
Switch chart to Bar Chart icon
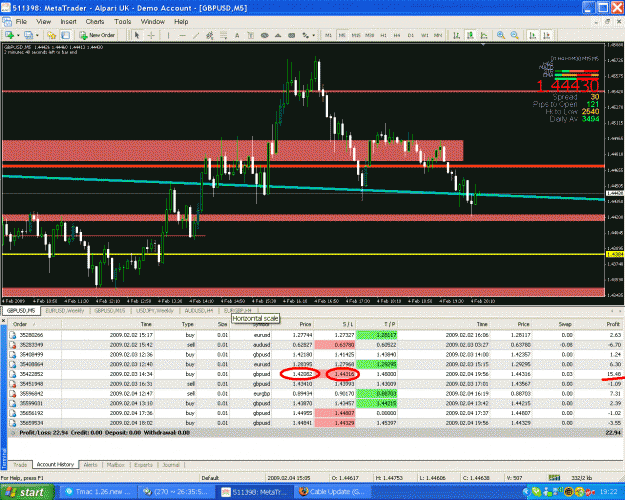coord(457,35)
